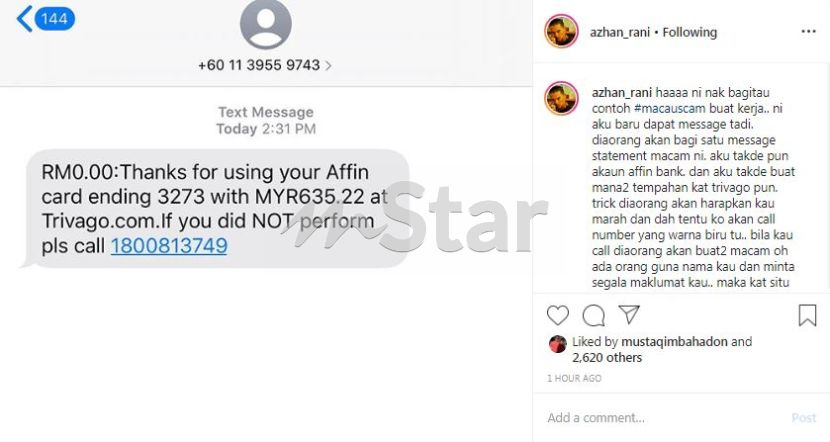Like the post with heart icon
The width and height of the screenshot is (830, 442).
pyautogui.click(x=557, y=315)
